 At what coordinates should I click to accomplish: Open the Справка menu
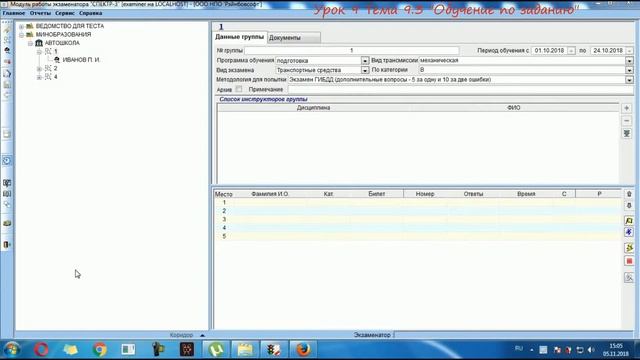[91, 13]
